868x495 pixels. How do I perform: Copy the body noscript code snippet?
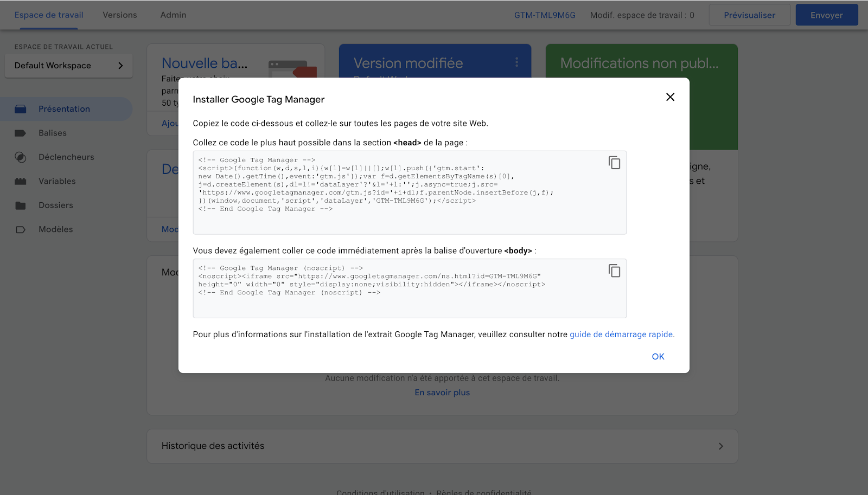pyautogui.click(x=614, y=271)
